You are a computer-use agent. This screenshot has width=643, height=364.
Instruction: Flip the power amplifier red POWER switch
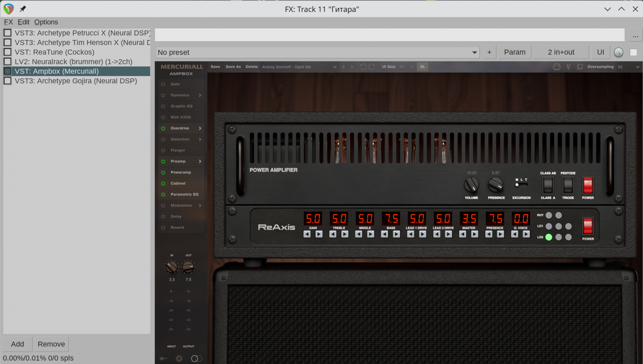click(x=588, y=186)
